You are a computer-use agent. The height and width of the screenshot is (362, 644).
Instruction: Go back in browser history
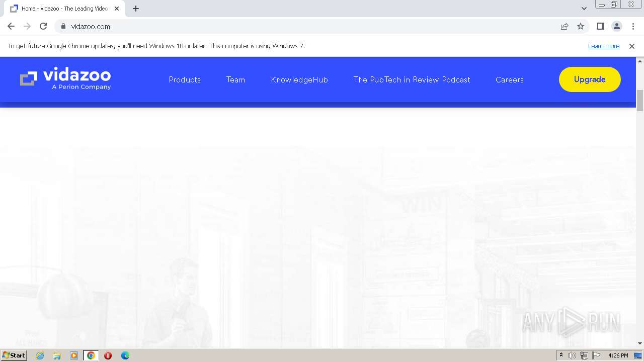[x=11, y=26]
